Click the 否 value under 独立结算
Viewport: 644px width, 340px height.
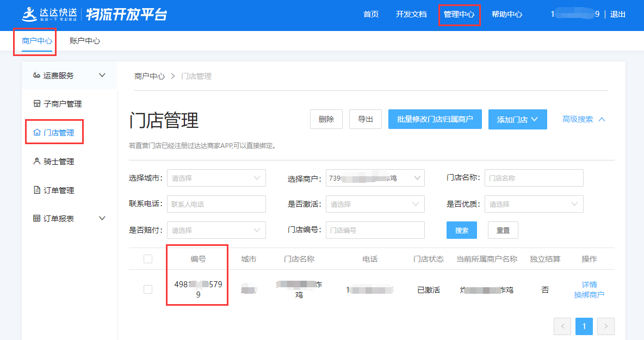(545, 290)
